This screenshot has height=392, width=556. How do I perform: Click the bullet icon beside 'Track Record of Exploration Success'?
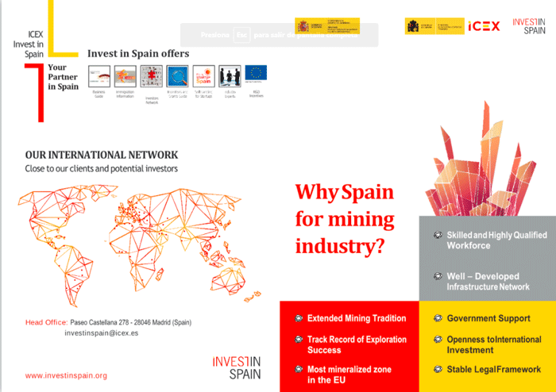pyautogui.click(x=299, y=340)
